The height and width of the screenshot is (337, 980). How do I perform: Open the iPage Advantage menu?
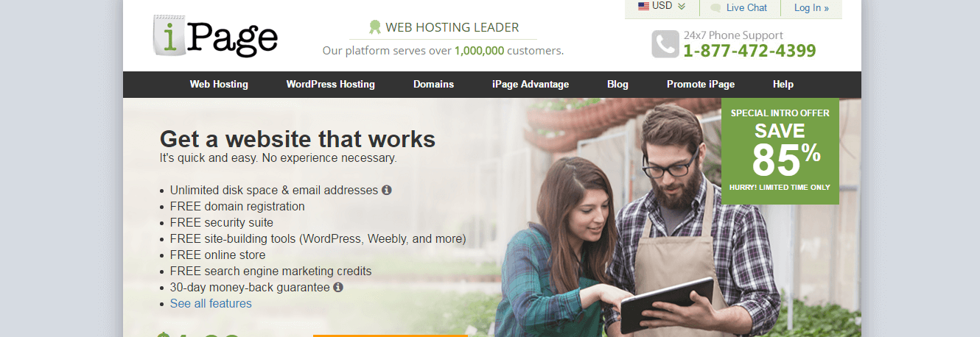[x=531, y=84]
